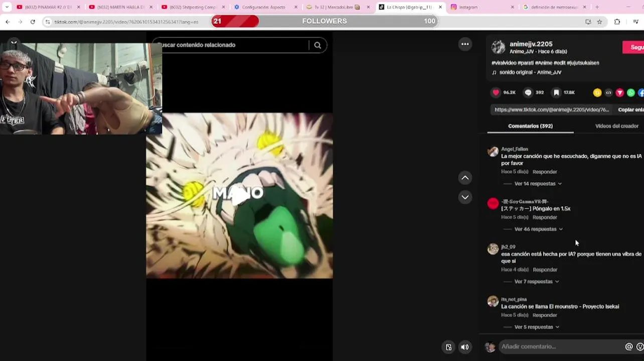Viewport: 644px width, 361px height.
Task: Click the install app icon in address bar
Action: point(588,22)
